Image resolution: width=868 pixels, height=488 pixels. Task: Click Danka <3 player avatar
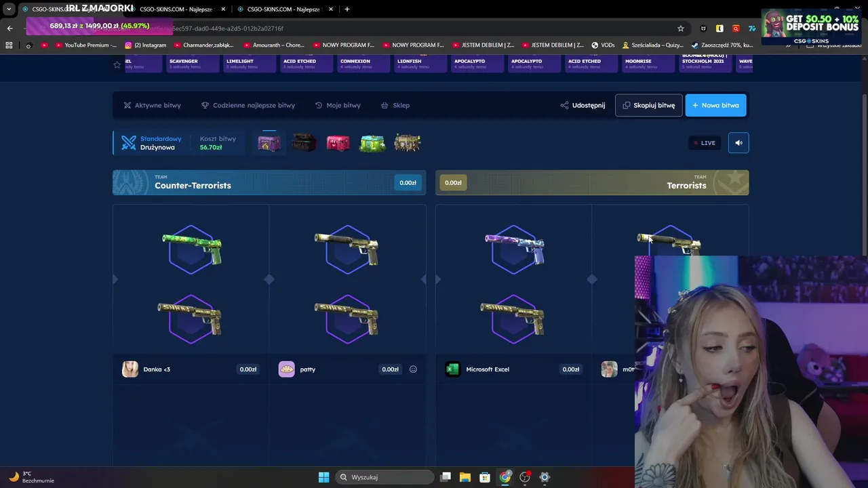pyautogui.click(x=130, y=369)
